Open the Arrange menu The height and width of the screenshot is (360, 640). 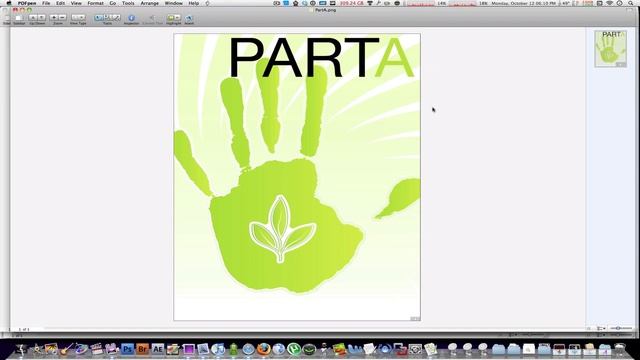[149, 3]
